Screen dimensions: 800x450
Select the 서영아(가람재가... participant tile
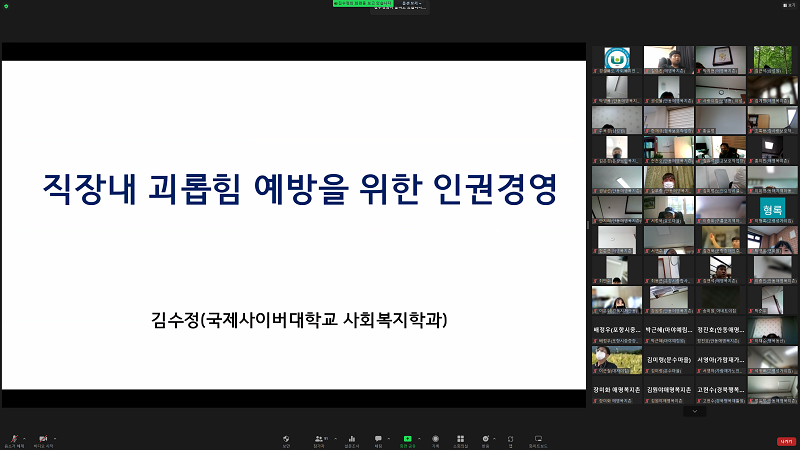click(x=721, y=360)
